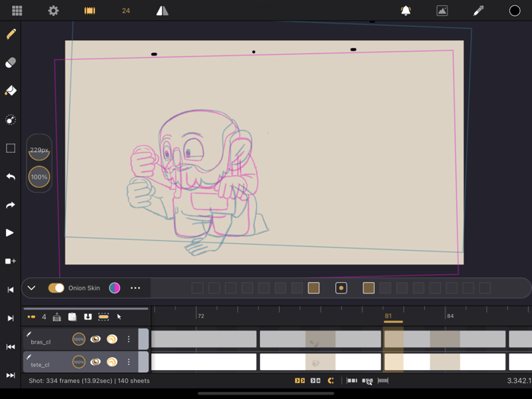Play the animation
This screenshot has height=399, width=532.
point(10,233)
